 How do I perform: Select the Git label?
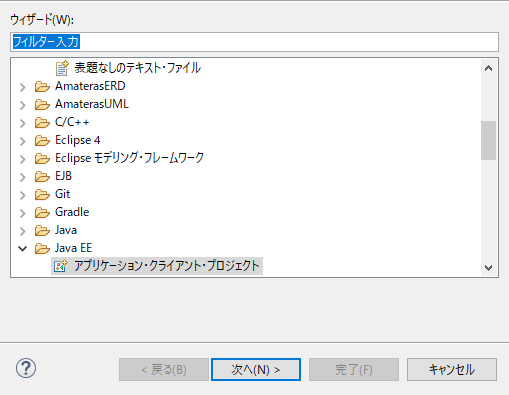coord(62,194)
